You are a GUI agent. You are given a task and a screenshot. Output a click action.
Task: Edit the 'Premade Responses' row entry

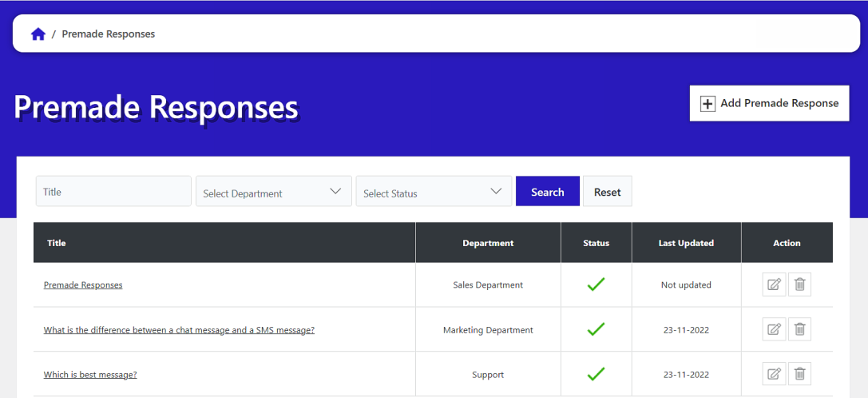[x=774, y=285]
